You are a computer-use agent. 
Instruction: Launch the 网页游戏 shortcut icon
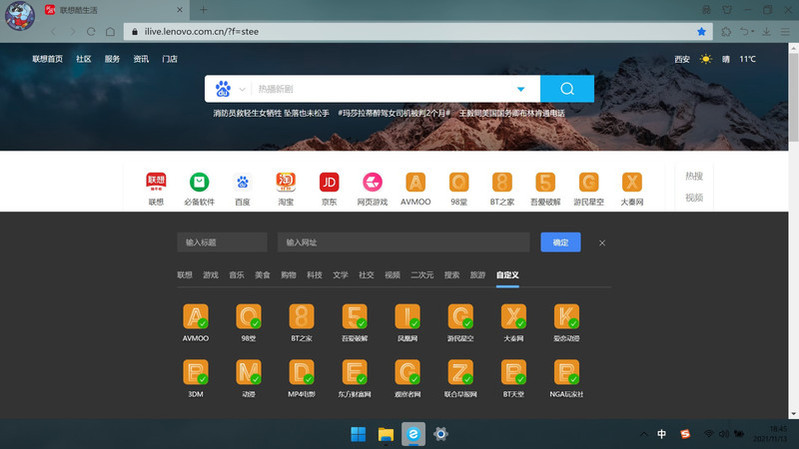pos(372,182)
